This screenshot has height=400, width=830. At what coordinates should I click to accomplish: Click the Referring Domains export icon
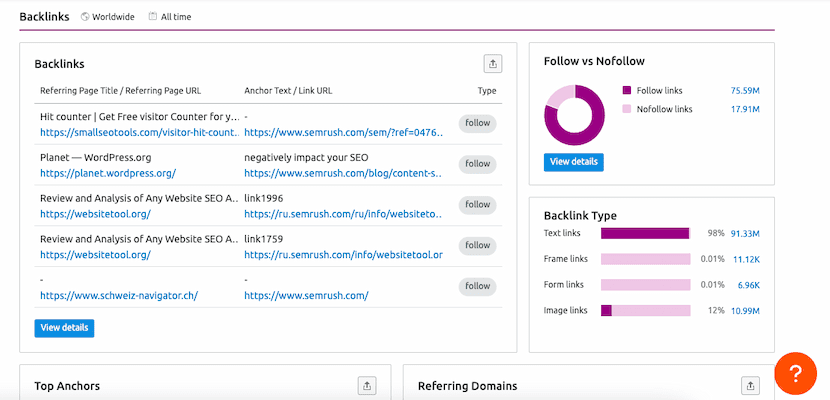[751, 386]
